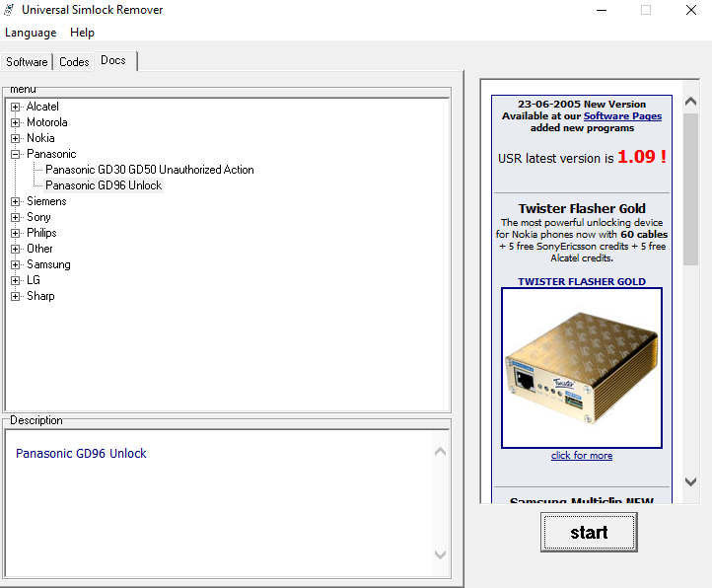Open the Language menu
Screen dimensions: 712x588
pyautogui.click(x=31, y=33)
